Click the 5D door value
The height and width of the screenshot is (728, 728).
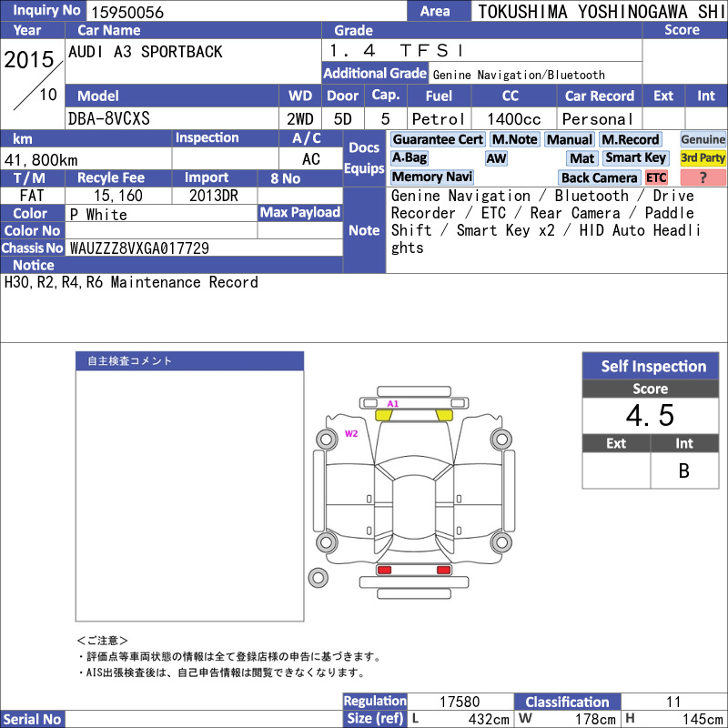342,119
